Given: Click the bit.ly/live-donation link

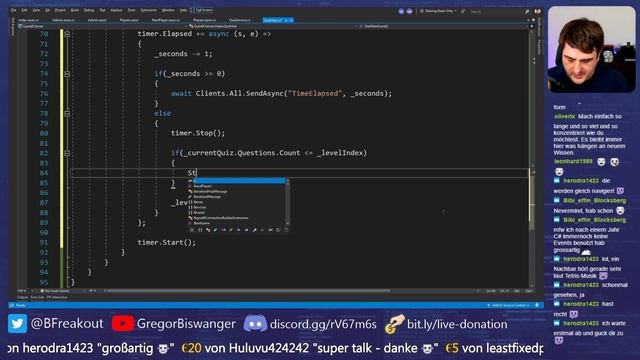Looking at the screenshot, I should [457, 324].
